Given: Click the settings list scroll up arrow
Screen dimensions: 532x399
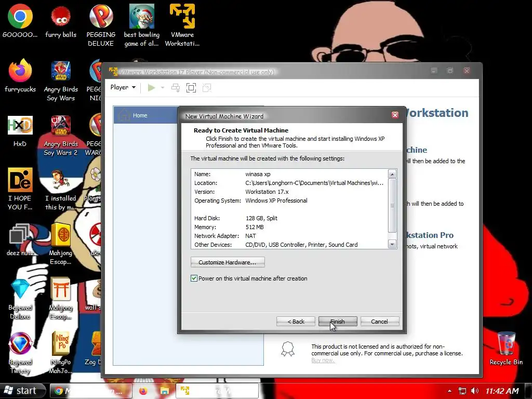Looking at the screenshot, I should [x=392, y=175].
